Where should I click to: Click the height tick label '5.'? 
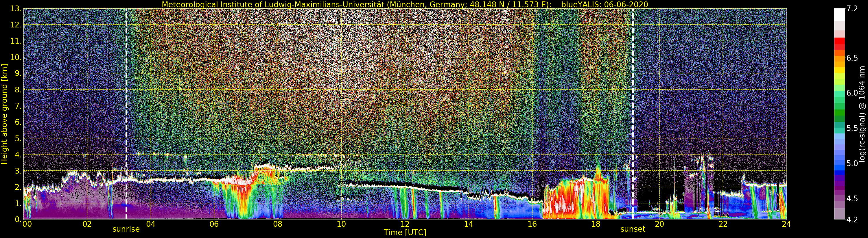click(x=18, y=138)
